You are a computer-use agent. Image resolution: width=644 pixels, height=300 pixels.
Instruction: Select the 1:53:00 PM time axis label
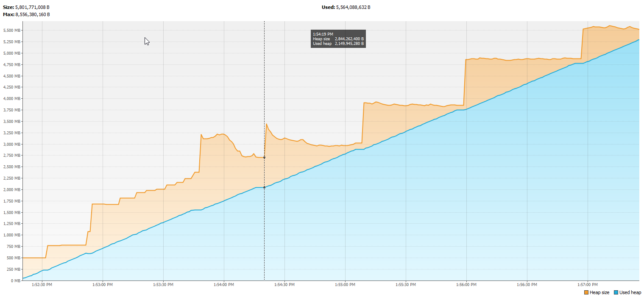[x=103, y=285]
